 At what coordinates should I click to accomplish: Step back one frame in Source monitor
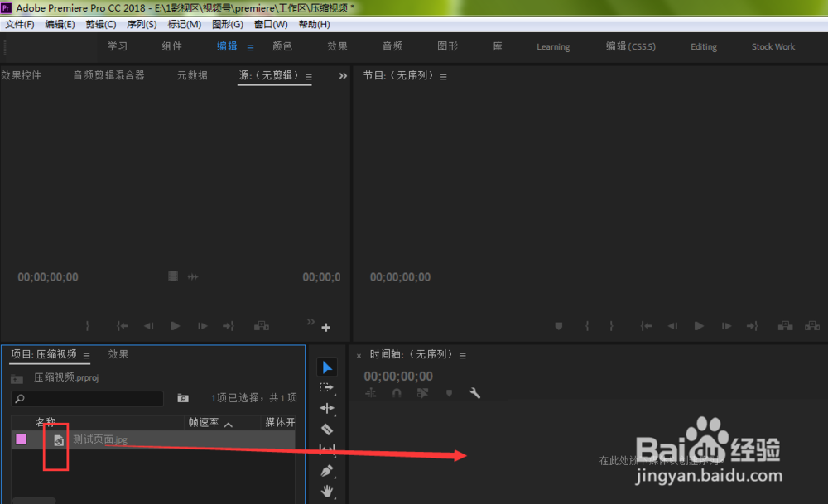click(x=148, y=326)
